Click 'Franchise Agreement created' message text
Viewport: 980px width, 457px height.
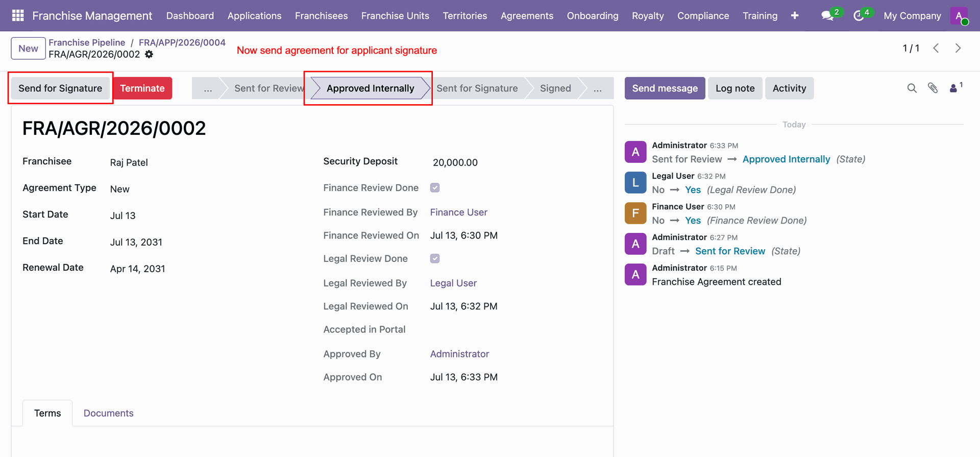click(x=716, y=282)
